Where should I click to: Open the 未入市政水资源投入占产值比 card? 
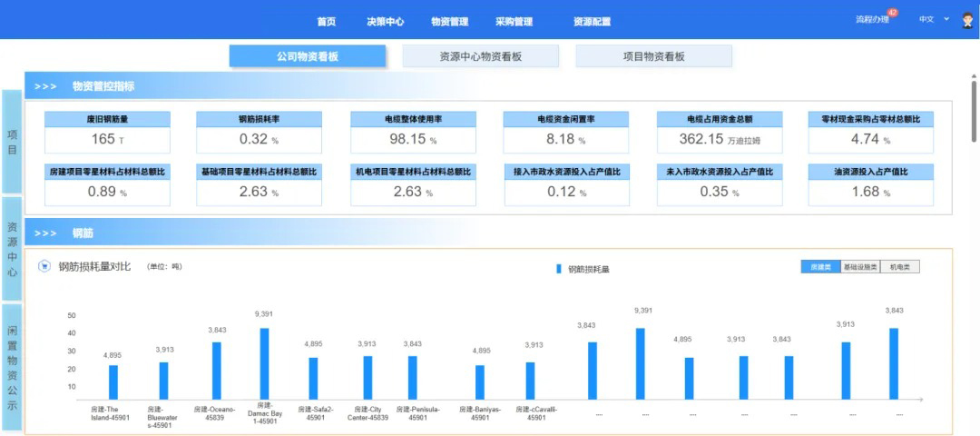click(x=720, y=185)
